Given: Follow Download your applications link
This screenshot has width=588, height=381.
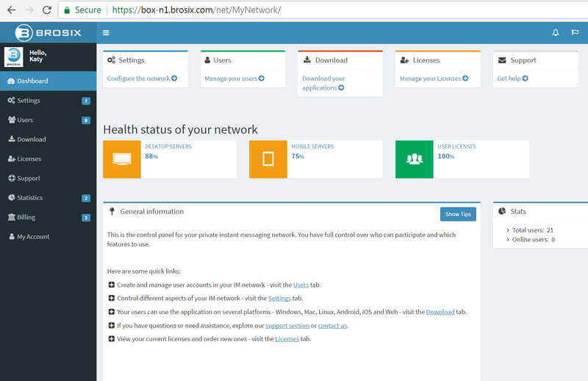Looking at the screenshot, I should tap(323, 83).
